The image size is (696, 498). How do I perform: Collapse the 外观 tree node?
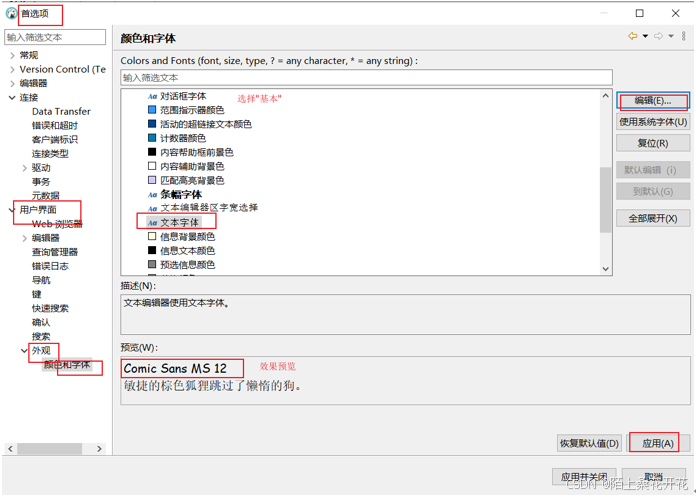click(x=24, y=351)
